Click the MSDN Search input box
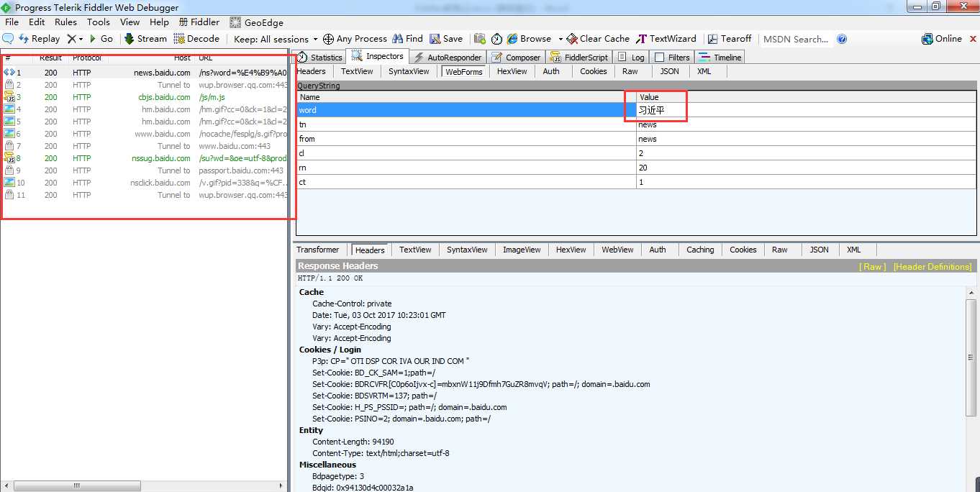 797,39
